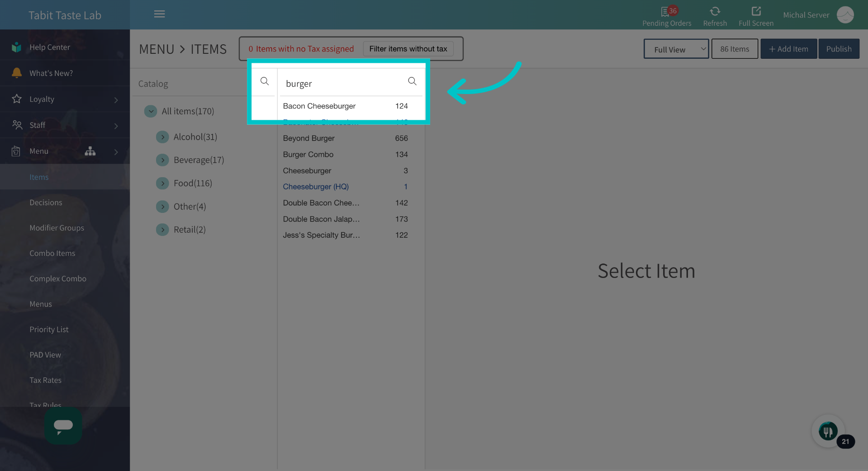This screenshot has height=471, width=868.
Task: Go to Modifier Groups
Action: pos(57,228)
